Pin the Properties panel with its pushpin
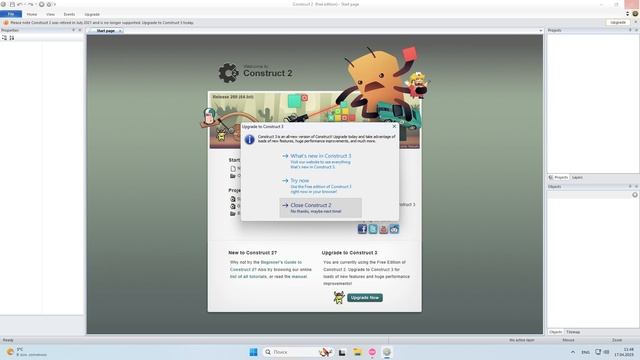Viewport: 640px width, 360px height. [73, 30]
